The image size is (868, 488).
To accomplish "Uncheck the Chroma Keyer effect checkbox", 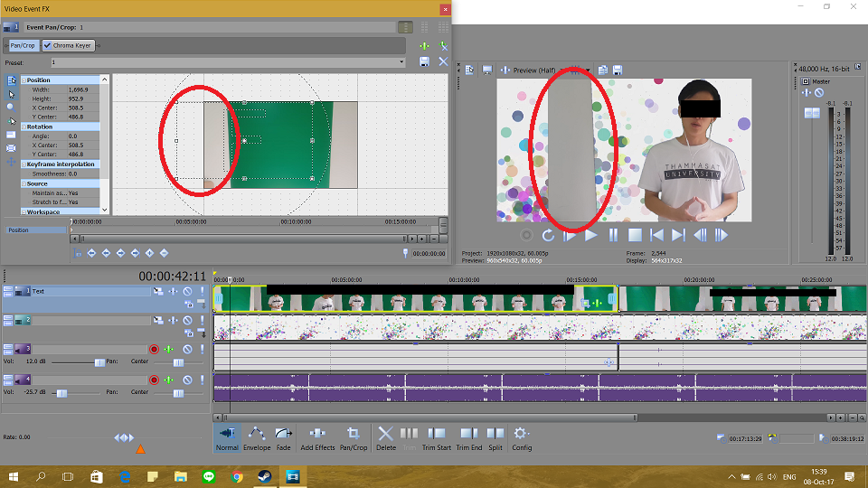I will pyautogui.click(x=47, y=45).
